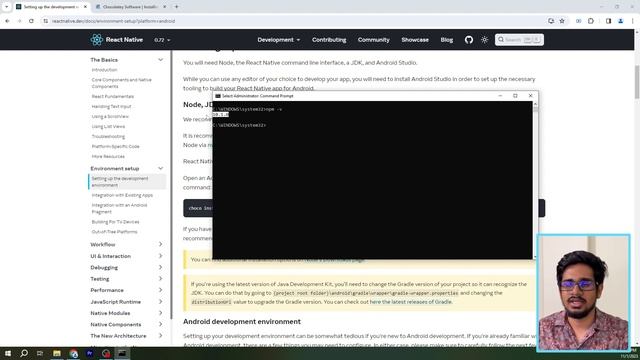Image resolution: width=640 pixels, height=360 pixels.
Task: Open the browser side panel icon
Action: click(608, 21)
